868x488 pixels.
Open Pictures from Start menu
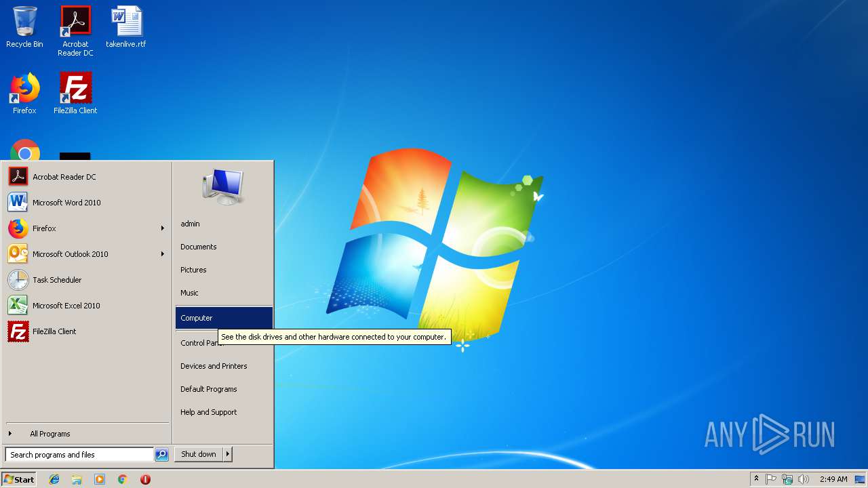(193, 270)
